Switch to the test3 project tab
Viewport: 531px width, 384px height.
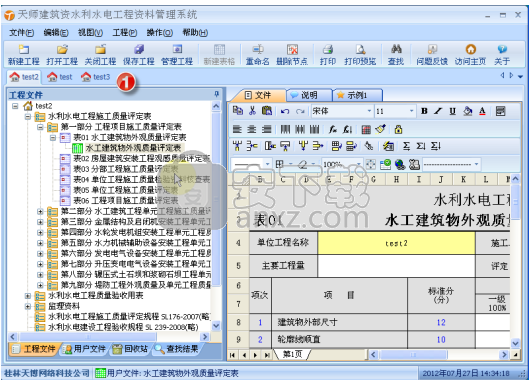click(x=96, y=77)
